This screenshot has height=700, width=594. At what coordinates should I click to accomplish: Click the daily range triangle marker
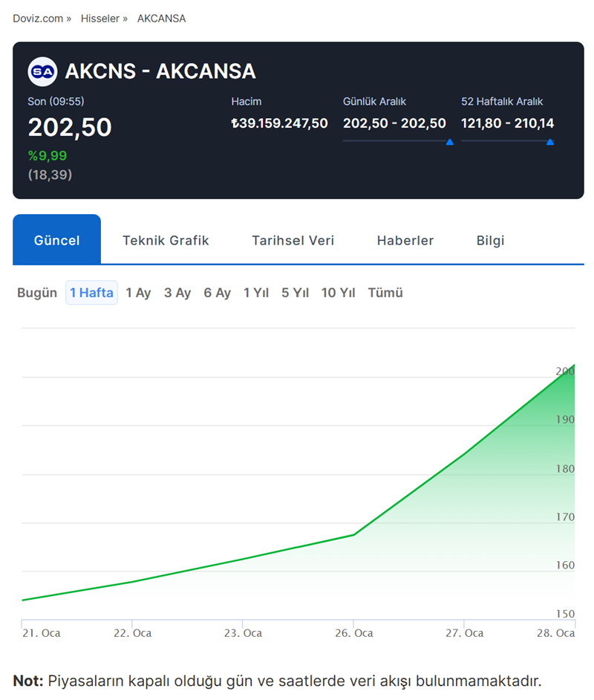tap(449, 142)
